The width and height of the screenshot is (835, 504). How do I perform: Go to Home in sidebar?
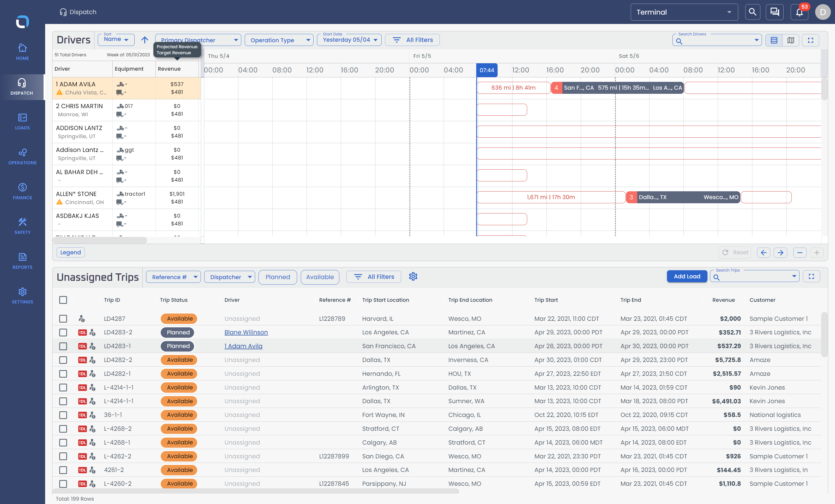tap(22, 52)
